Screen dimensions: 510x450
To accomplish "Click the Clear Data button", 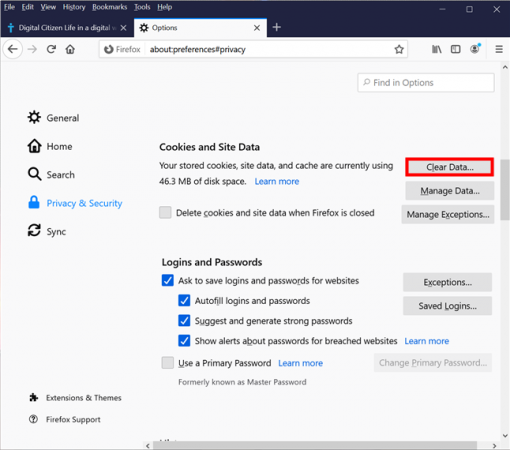I will [450, 167].
